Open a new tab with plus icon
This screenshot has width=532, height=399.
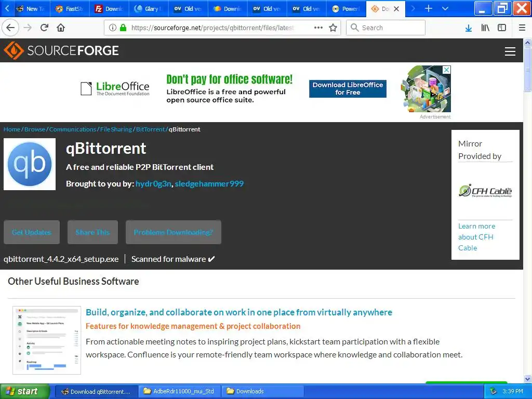pyautogui.click(x=429, y=8)
